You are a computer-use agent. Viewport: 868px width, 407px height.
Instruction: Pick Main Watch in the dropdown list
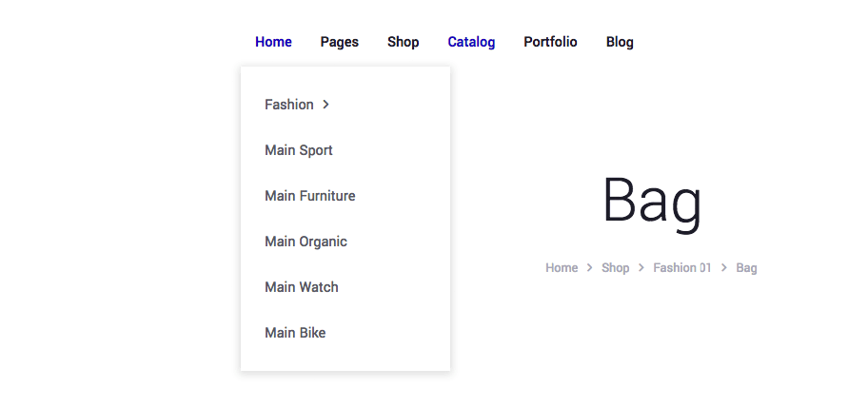tap(301, 287)
